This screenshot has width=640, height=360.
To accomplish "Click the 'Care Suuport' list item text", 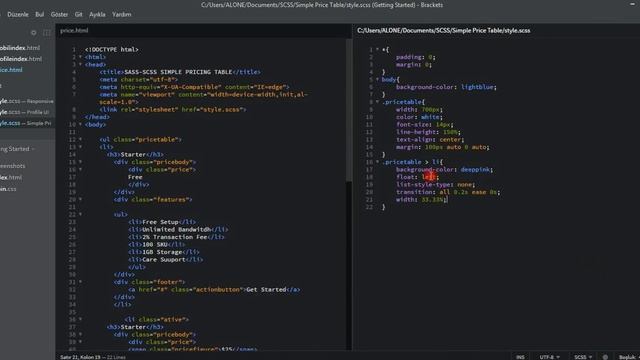I will coord(164,260).
